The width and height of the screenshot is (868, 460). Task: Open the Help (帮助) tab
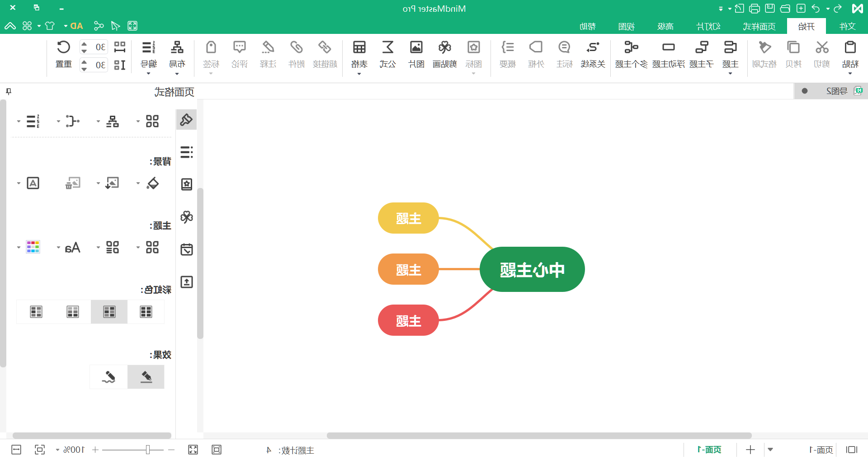[x=588, y=26]
